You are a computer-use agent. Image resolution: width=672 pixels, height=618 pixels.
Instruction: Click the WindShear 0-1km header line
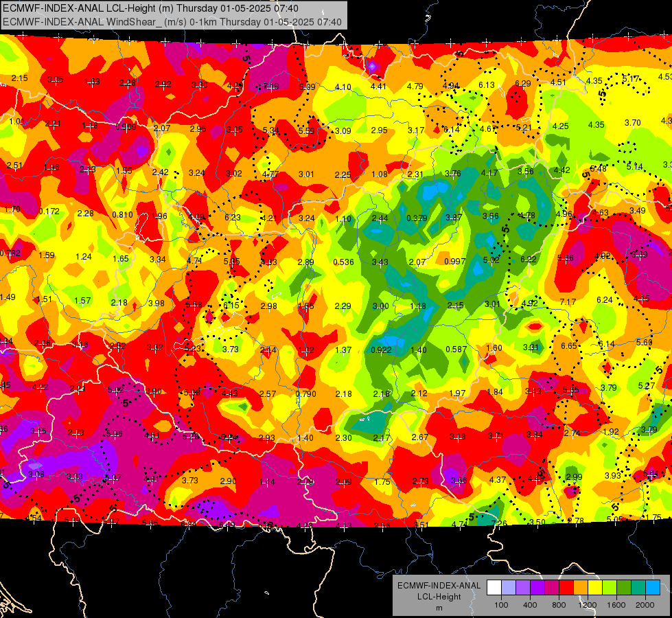pyautogui.click(x=172, y=22)
